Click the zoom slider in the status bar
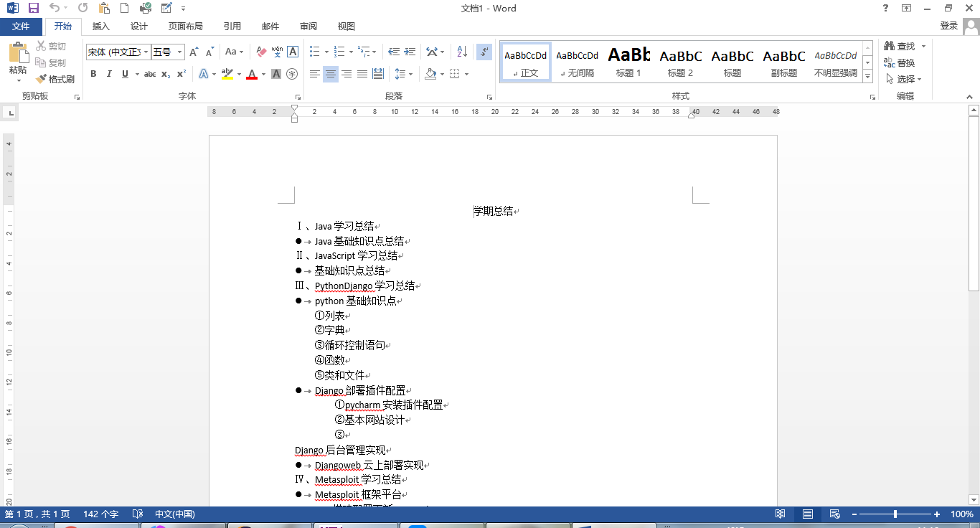The width and height of the screenshot is (980, 528). (895, 514)
